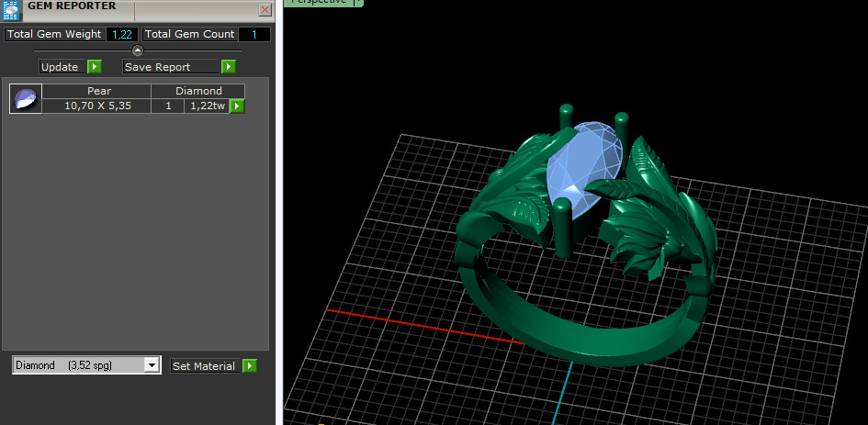
Task: Click the Total Gem Weight value field
Action: [122, 34]
